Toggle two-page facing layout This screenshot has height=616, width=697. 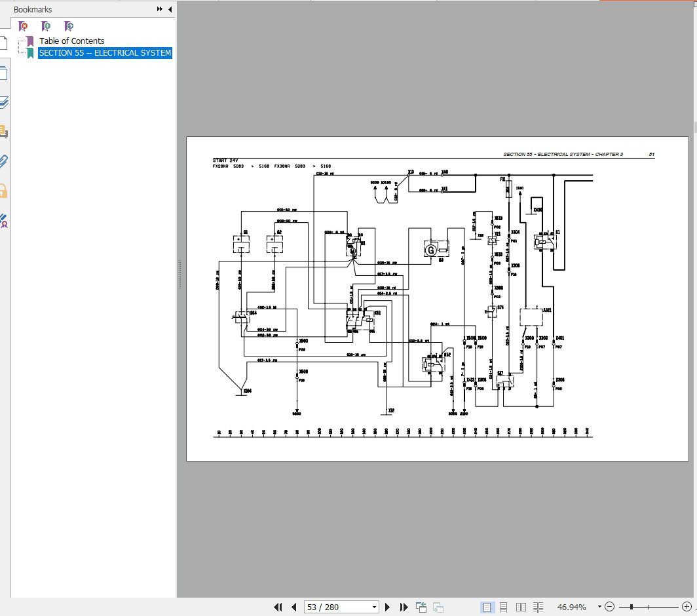(521, 607)
